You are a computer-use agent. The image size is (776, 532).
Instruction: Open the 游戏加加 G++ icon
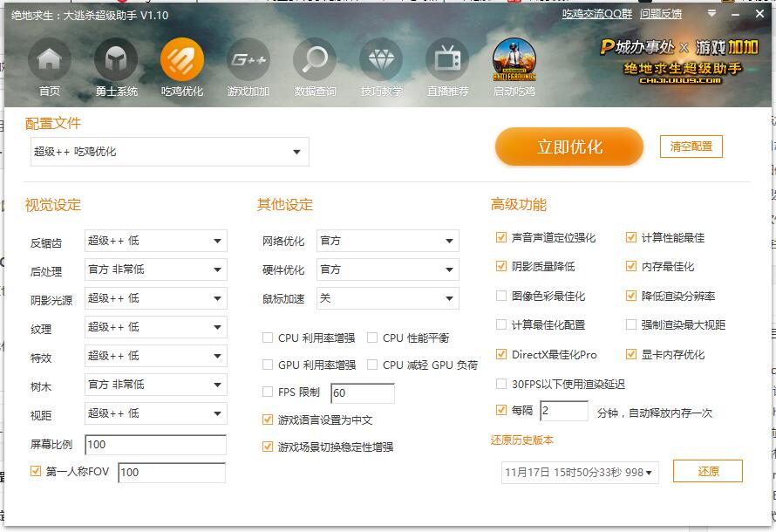tap(248, 60)
